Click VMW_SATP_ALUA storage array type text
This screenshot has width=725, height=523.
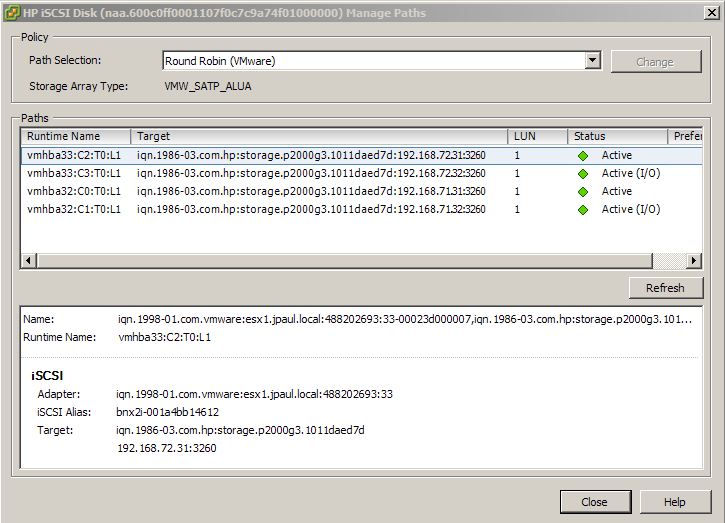(x=208, y=86)
